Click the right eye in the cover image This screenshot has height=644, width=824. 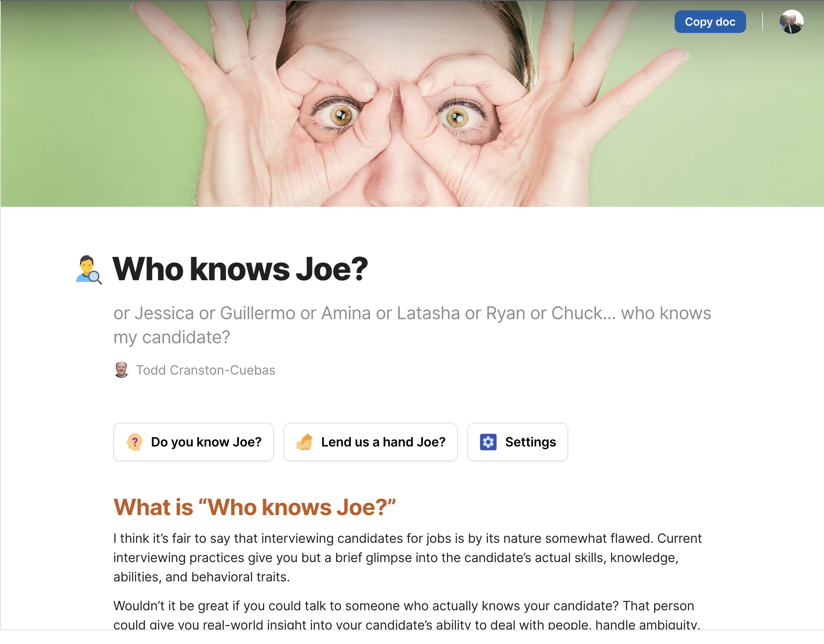457,118
